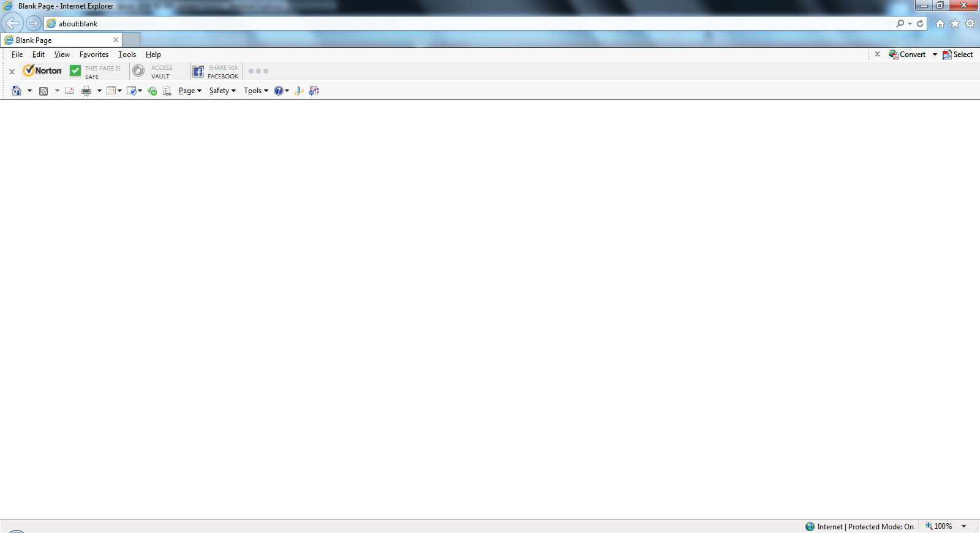Open Favorites via the star icon
The image size is (980, 533).
pos(955,24)
